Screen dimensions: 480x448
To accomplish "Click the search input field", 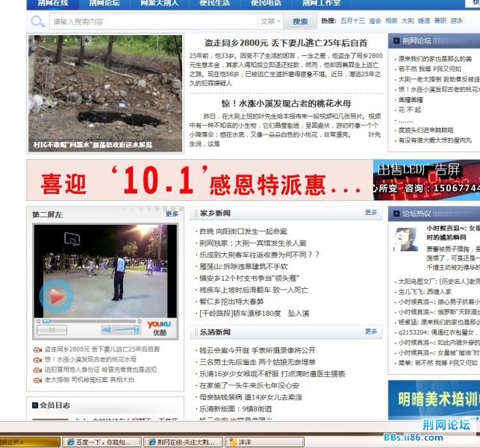I will tap(155, 22).
